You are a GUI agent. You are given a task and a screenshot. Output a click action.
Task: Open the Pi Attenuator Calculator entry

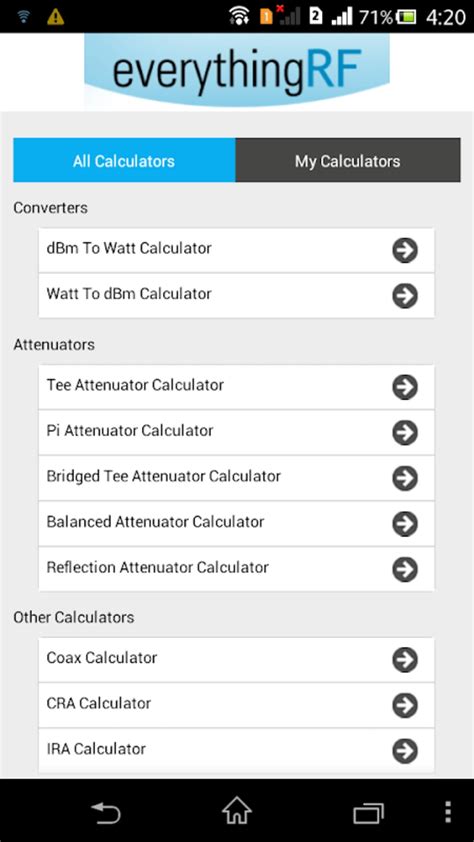(236, 432)
